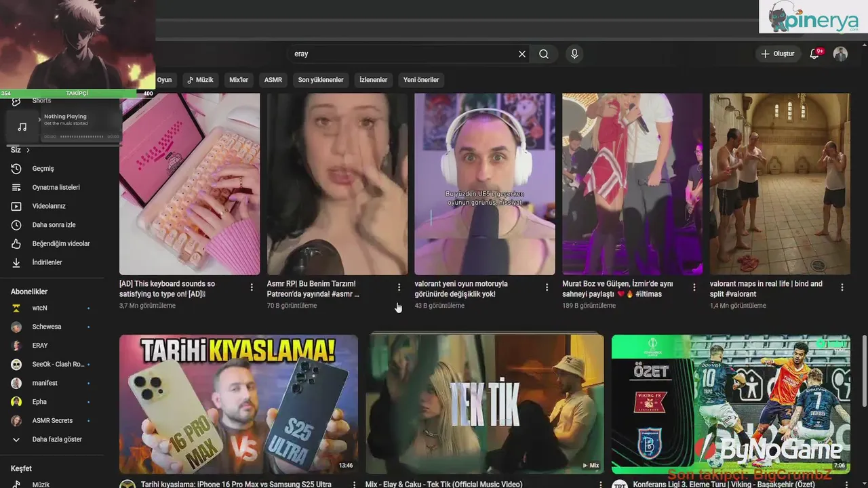Click the magnifier search button
This screenshot has height=488, width=868.
point(544,54)
